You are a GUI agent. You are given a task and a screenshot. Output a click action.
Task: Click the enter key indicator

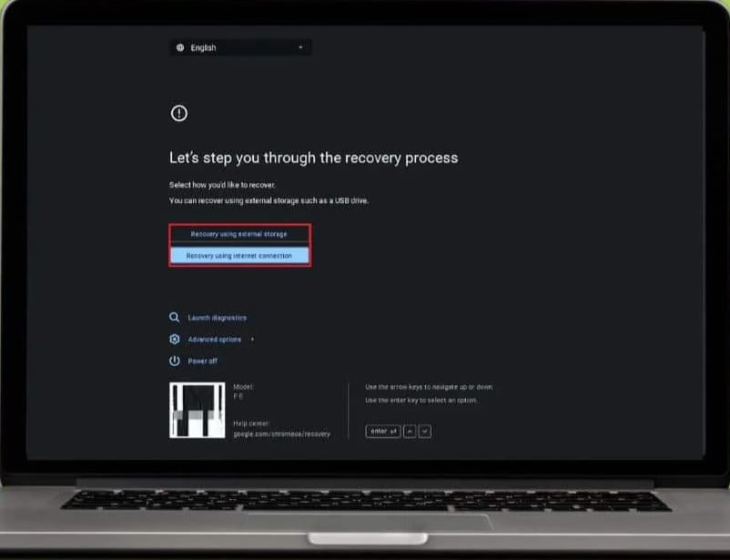(383, 432)
